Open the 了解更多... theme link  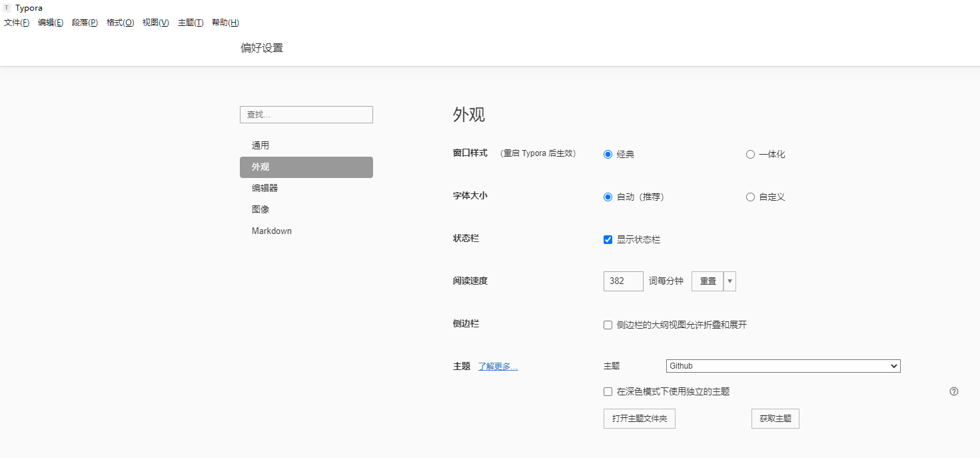click(498, 366)
